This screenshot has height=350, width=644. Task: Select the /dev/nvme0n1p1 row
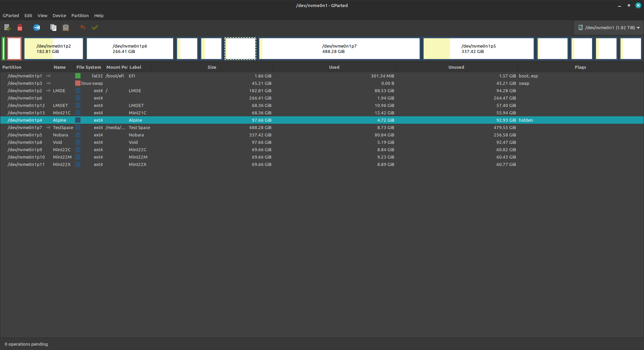[322, 76]
